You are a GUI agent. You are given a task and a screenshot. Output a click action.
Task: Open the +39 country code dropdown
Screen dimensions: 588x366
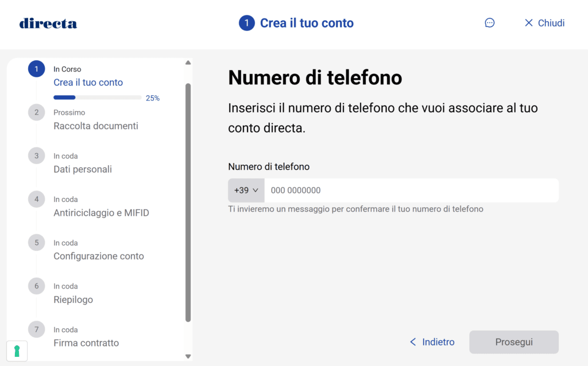click(x=246, y=190)
